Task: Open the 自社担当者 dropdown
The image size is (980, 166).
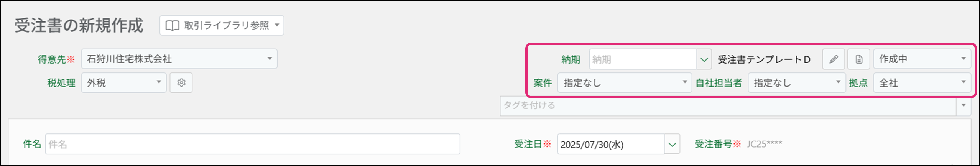Action: [838, 82]
